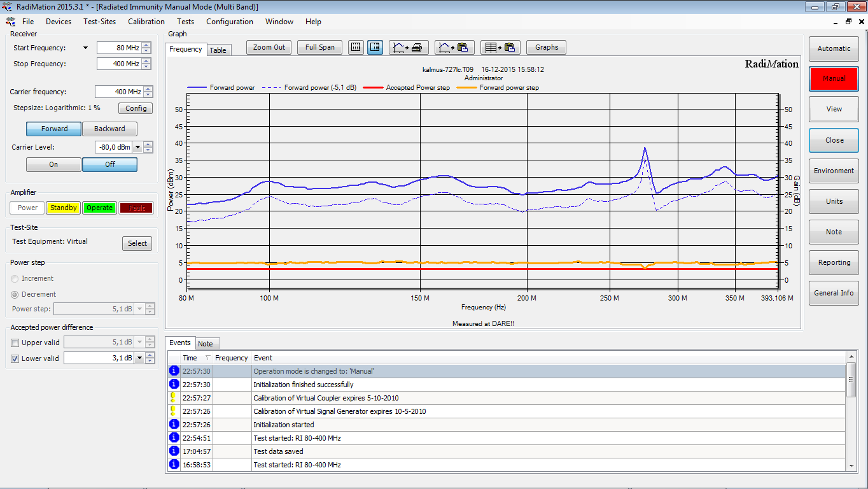The image size is (868, 489).
Task: Open the Note tab beside Events
Action: point(206,344)
